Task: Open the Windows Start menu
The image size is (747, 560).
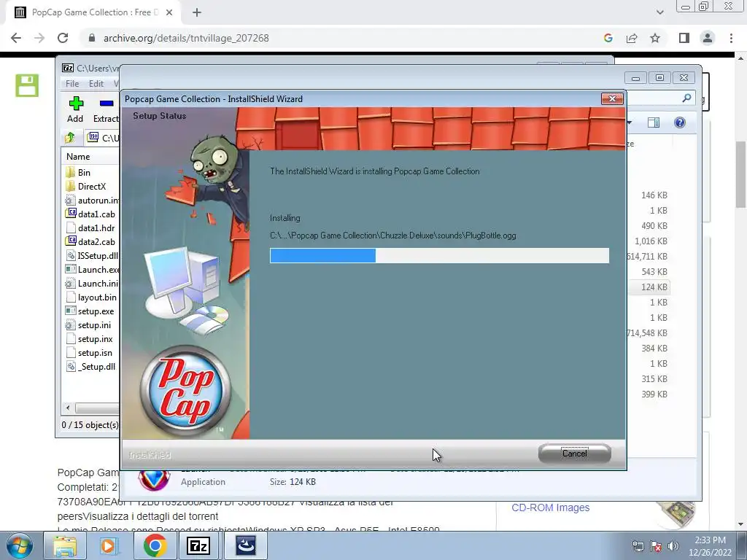Action: pos(19,545)
